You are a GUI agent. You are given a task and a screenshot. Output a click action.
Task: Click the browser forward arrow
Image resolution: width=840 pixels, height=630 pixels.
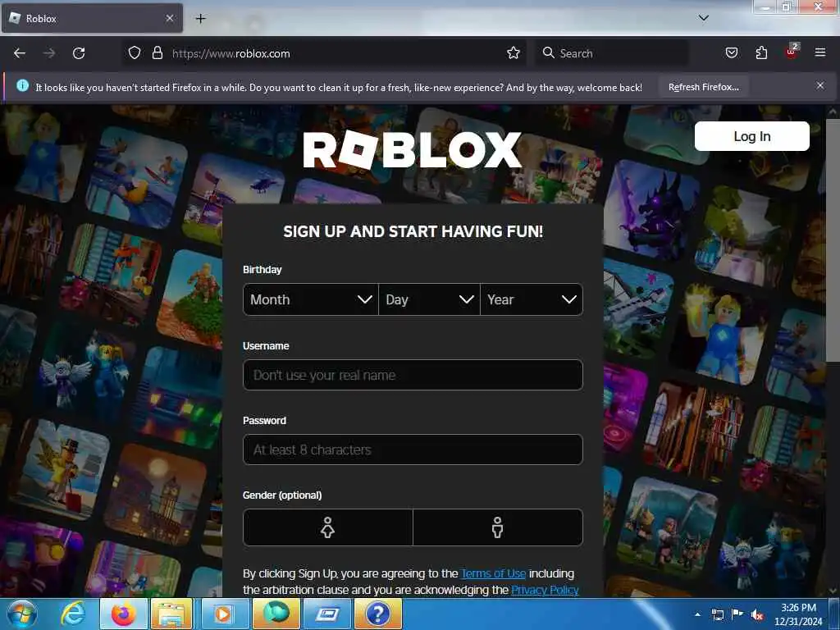click(x=49, y=53)
